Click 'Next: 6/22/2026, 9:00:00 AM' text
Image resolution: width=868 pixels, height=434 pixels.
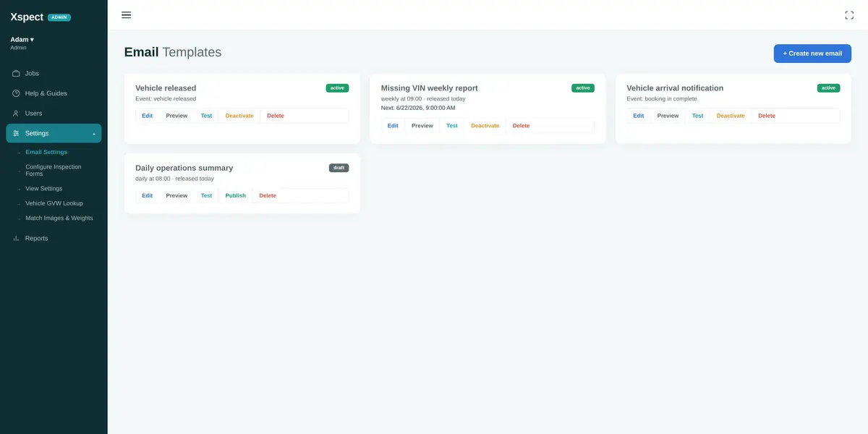tap(418, 109)
